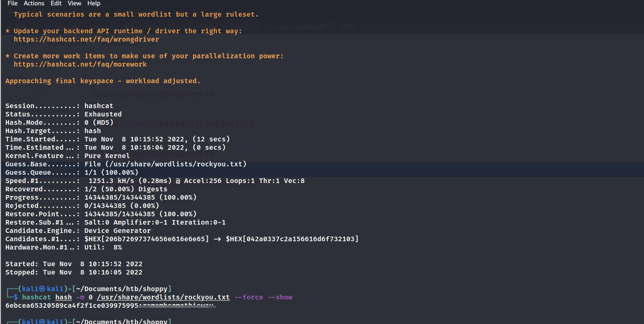Click the 'Status: Exhausted' line
Screen dimensions: 644x324
[x=64, y=114]
